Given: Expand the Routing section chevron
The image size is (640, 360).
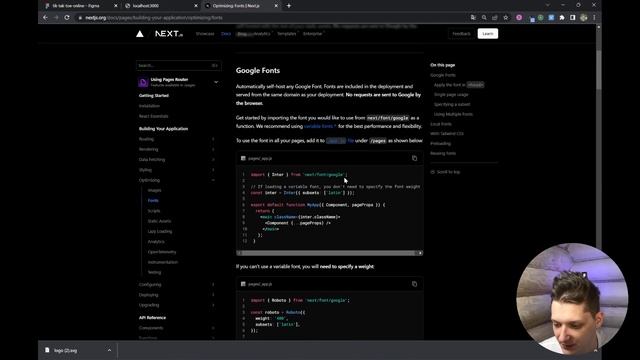Looking at the screenshot, I should pos(213,139).
